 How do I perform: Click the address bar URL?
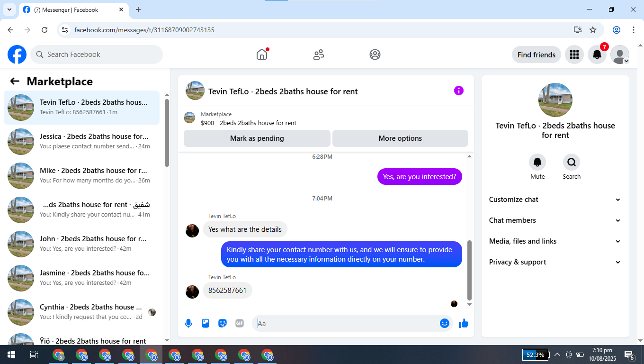[x=144, y=30]
